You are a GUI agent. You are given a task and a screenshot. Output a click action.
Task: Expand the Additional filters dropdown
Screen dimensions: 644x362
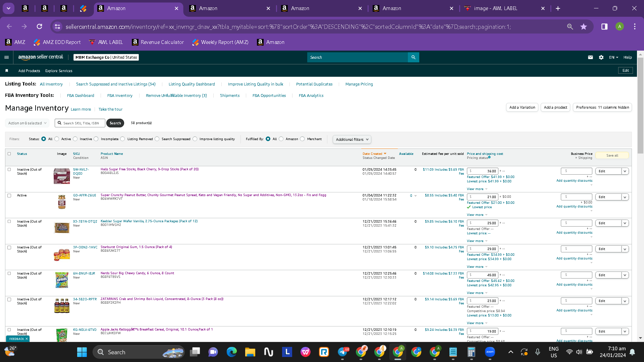tap(352, 139)
